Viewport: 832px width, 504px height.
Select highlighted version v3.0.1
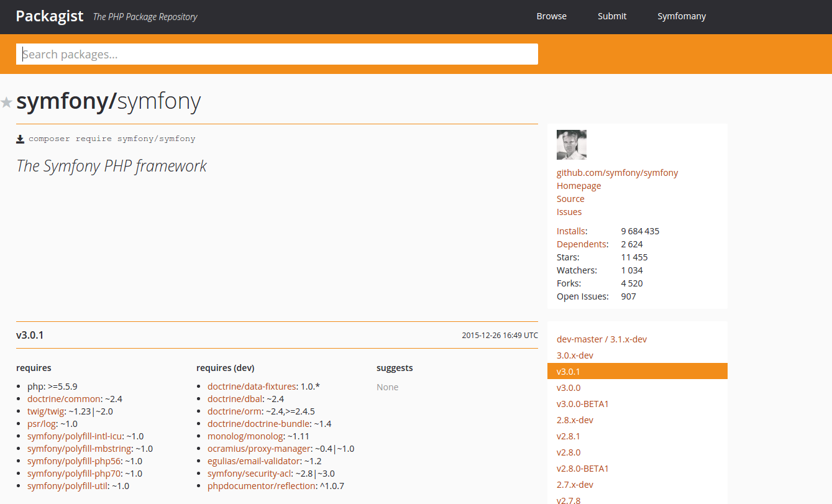click(x=638, y=372)
